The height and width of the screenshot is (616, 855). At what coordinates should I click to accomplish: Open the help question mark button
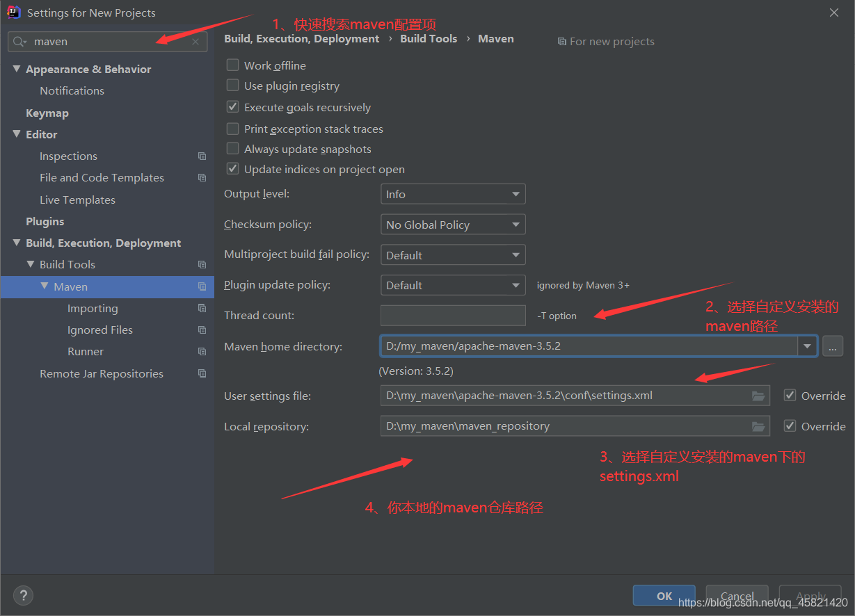click(x=23, y=596)
